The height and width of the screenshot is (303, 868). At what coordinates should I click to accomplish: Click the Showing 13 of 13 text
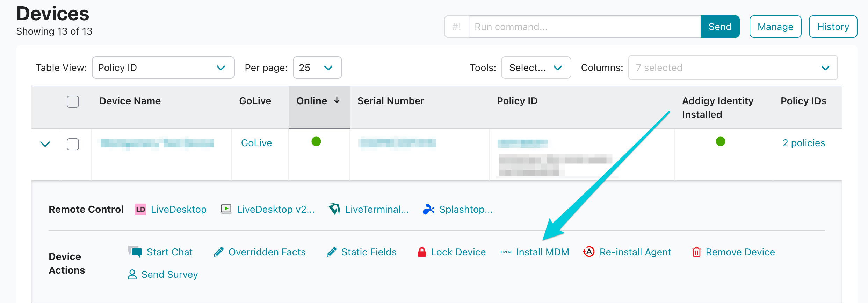54,31
